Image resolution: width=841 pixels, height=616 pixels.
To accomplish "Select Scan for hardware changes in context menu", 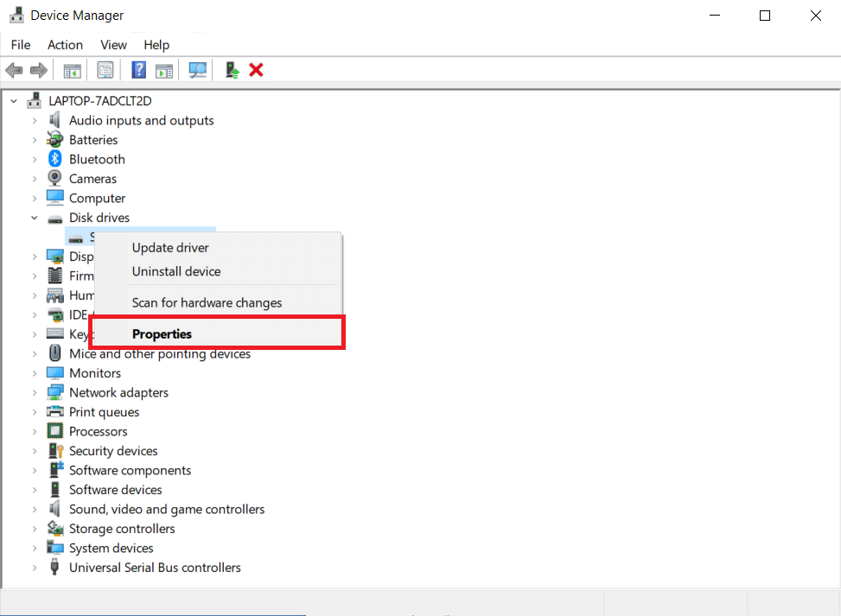I will coord(207,302).
